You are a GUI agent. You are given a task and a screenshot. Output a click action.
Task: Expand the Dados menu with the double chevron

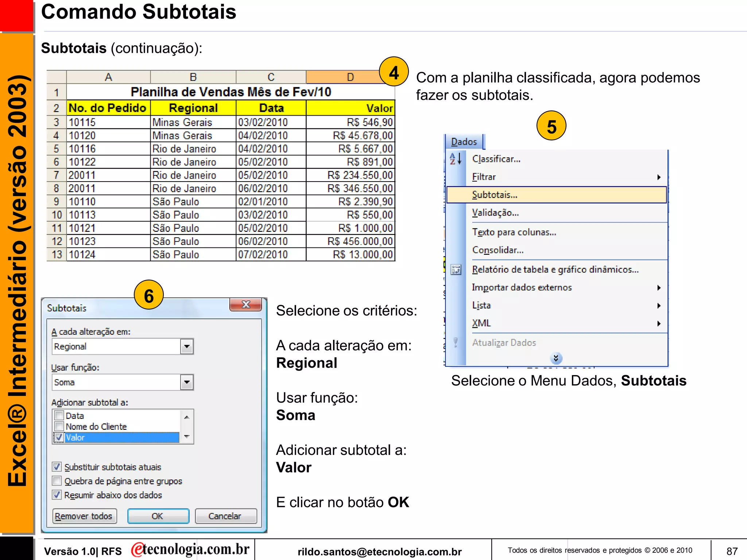[x=556, y=358]
